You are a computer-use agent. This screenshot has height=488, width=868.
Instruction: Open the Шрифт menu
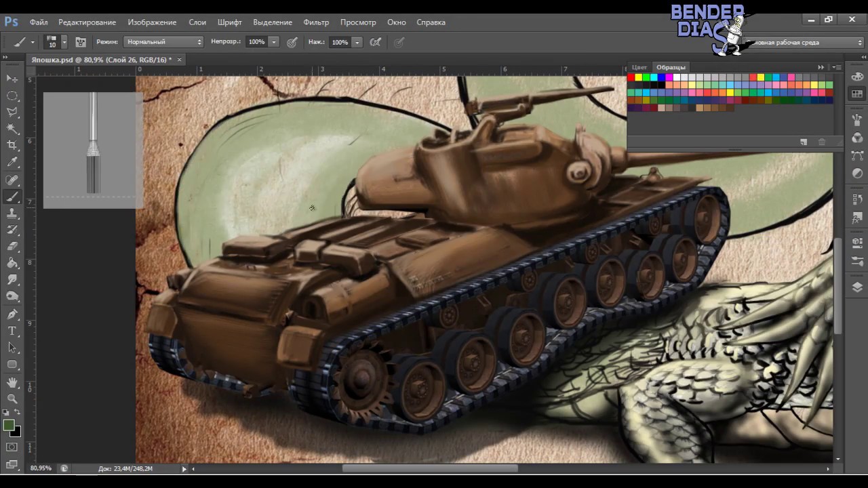point(230,22)
